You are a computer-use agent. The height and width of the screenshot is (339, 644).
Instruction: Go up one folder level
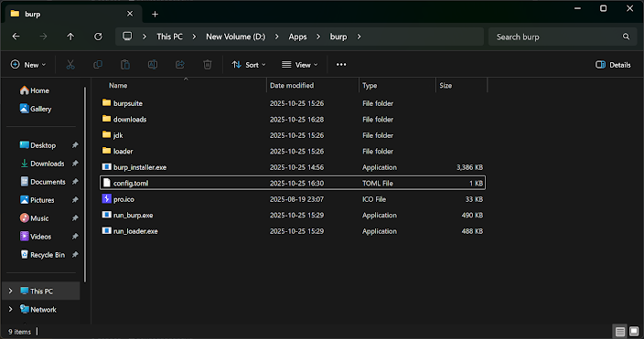70,37
